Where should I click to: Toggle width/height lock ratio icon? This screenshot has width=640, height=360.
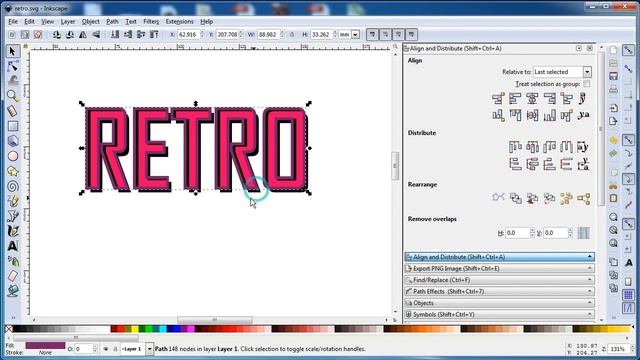click(292, 35)
